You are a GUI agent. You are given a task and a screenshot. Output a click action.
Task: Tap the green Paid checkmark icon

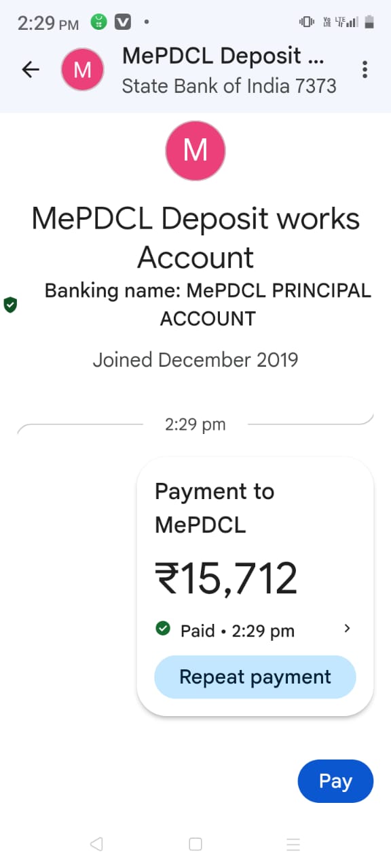tap(163, 629)
